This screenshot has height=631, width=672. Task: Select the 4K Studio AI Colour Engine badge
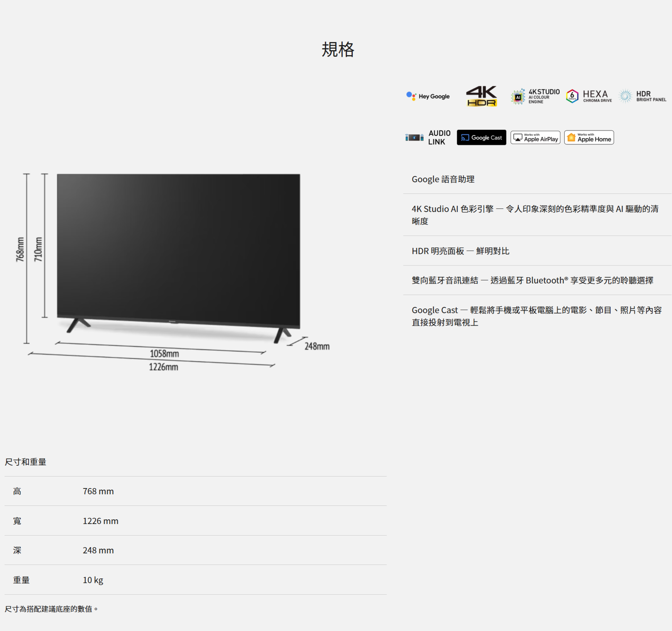535,97
